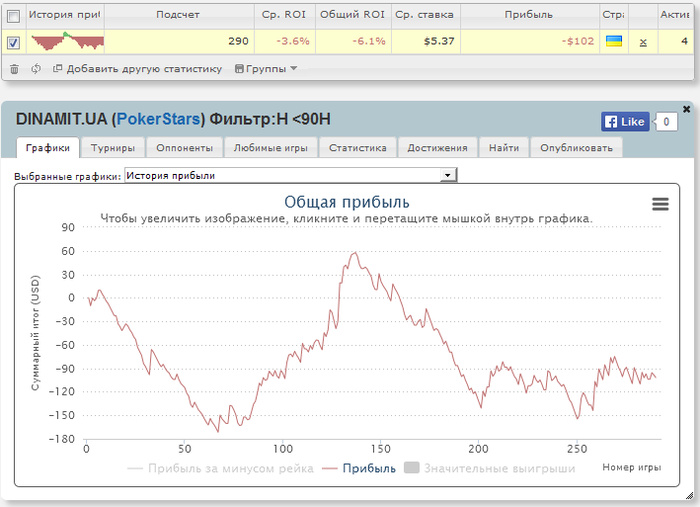Sort by the 'Подсчет' column header
This screenshot has height=507, width=700.
[x=179, y=15]
